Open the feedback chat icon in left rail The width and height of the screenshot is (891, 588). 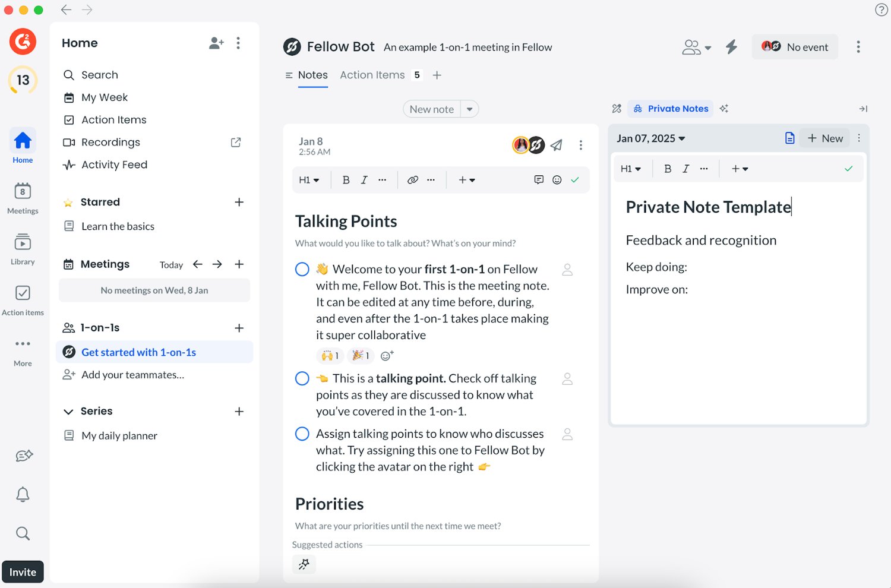click(24, 456)
